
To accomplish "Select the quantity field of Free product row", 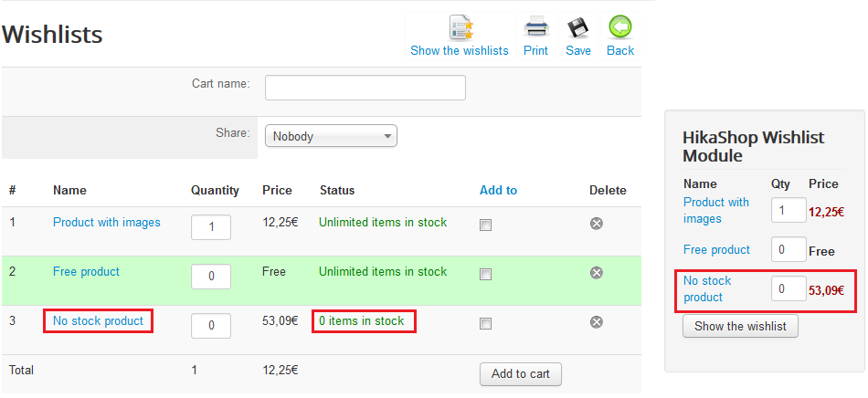I will pyautogui.click(x=211, y=277).
